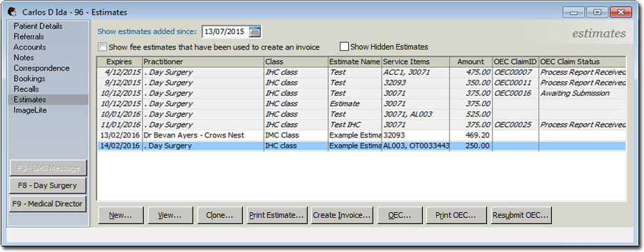
Task: Switch to Bookings section
Action: [x=29, y=78]
